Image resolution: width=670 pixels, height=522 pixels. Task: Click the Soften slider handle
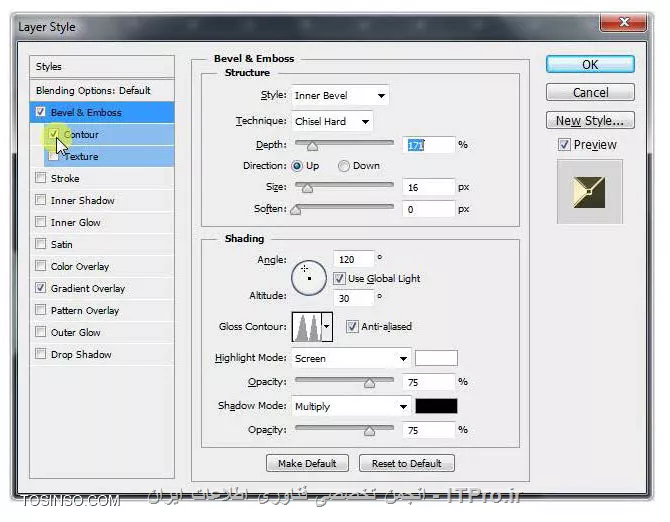pos(296,210)
